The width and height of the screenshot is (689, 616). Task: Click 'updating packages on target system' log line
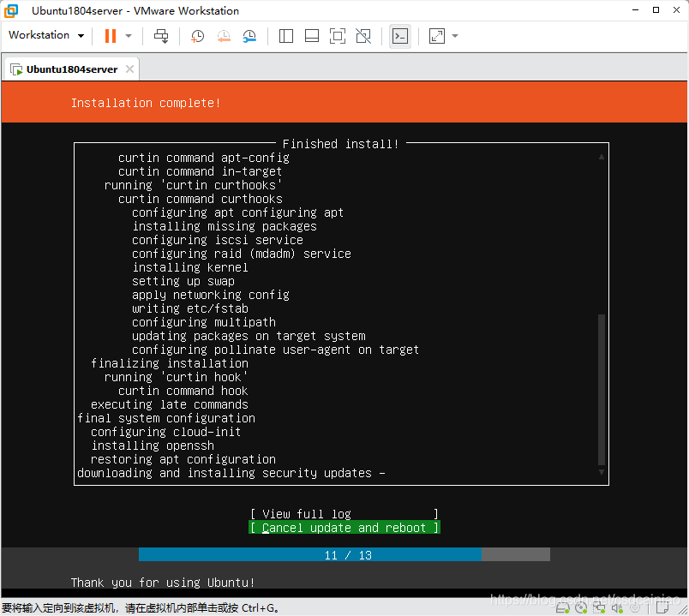coord(249,336)
